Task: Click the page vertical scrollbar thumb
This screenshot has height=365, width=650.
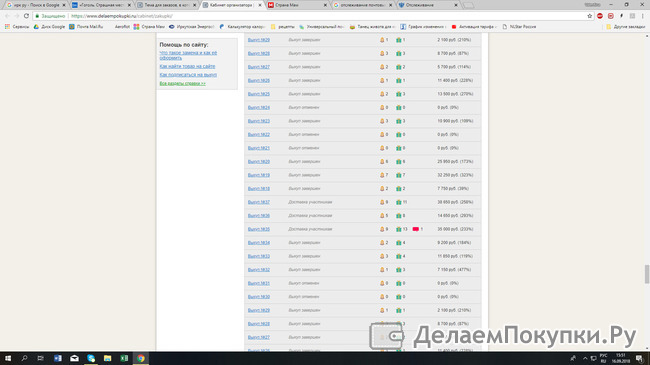Action: 647,274
